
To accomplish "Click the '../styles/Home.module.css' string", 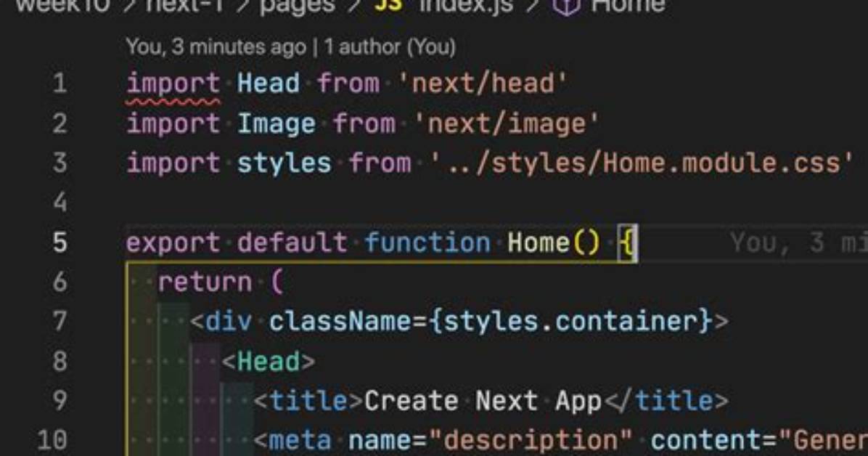I will (x=641, y=163).
